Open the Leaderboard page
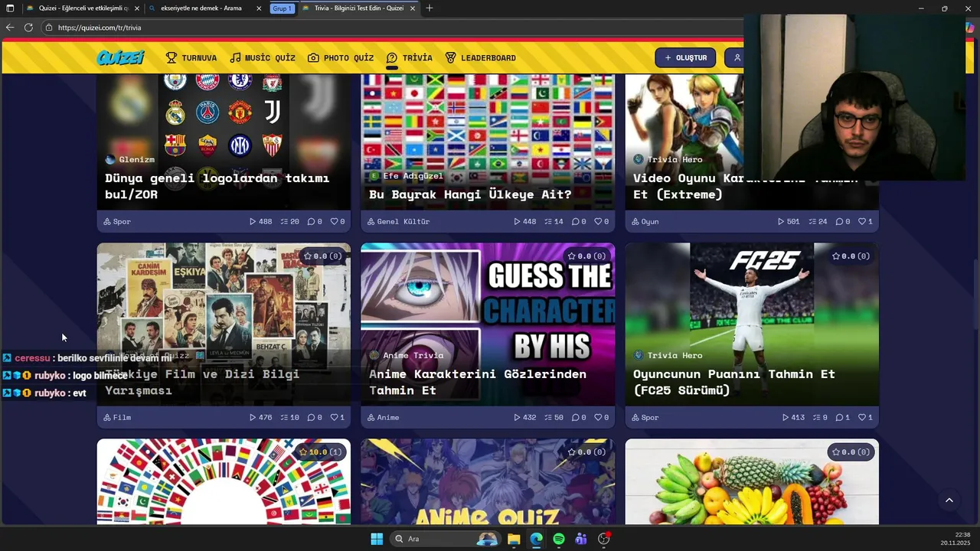The width and height of the screenshot is (980, 551). (x=481, y=57)
